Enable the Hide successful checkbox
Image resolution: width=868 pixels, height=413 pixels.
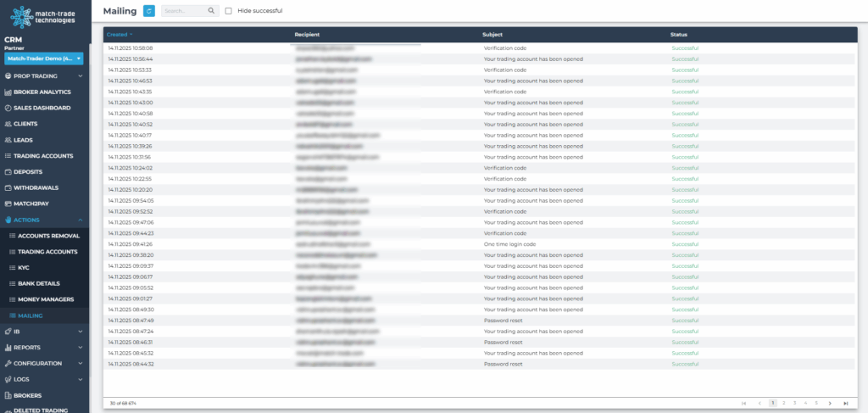(229, 11)
